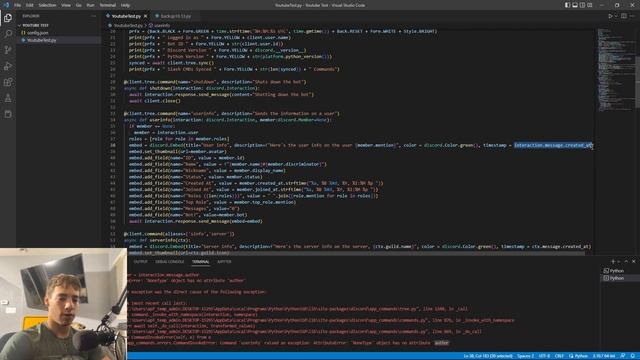Toggle panel visibility layout button
Image resolution: width=640 pixels, height=360 pixels.
[575, 5]
